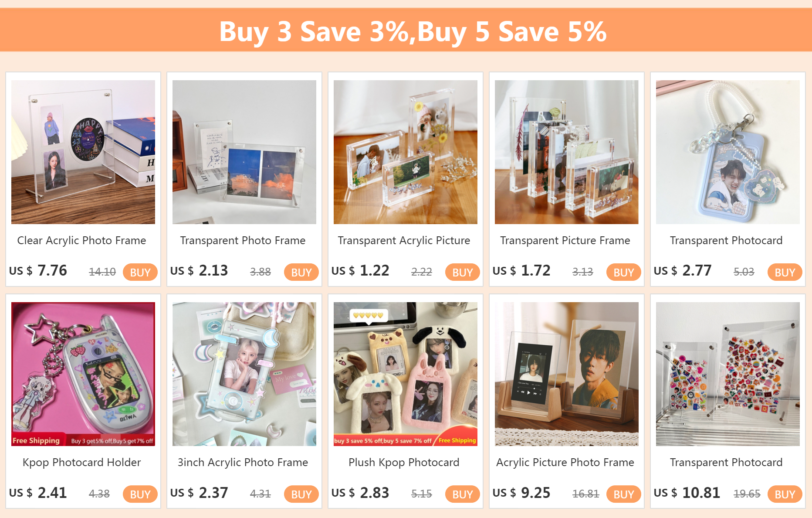Open the wooden-base Acrylic Picture Photo Frame image
The width and height of the screenshot is (812, 518).
pyautogui.click(x=567, y=374)
